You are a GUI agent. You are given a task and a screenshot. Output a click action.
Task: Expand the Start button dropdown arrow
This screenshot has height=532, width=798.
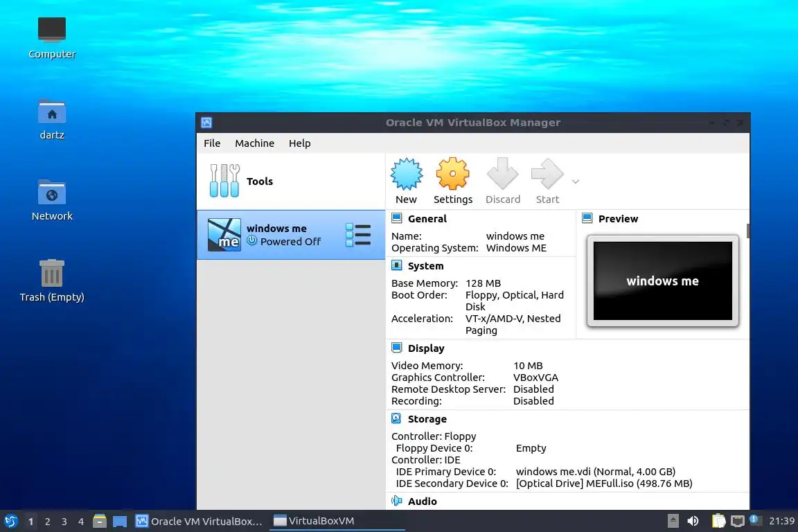click(576, 181)
